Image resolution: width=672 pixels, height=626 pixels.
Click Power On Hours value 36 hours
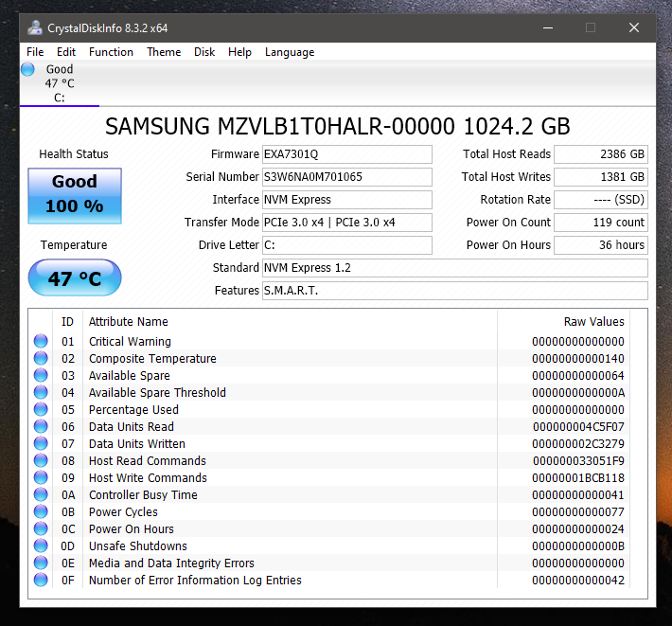coord(601,245)
